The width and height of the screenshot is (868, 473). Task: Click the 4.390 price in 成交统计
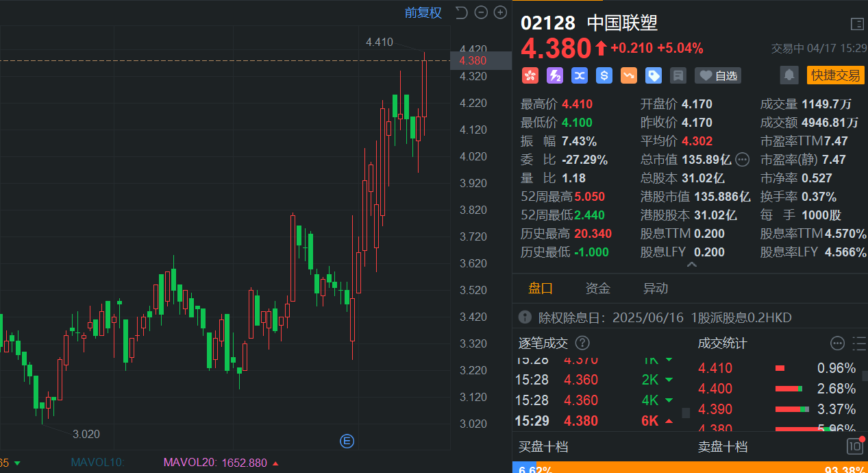pyautogui.click(x=715, y=409)
